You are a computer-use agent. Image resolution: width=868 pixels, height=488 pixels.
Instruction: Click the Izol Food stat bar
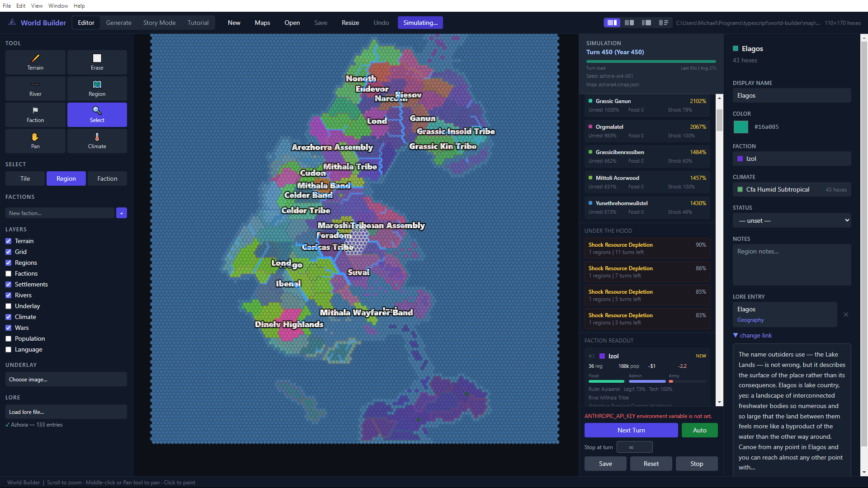click(x=606, y=381)
